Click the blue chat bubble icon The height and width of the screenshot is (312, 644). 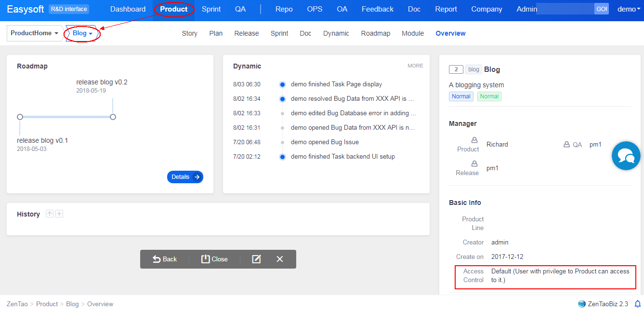[626, 156]
